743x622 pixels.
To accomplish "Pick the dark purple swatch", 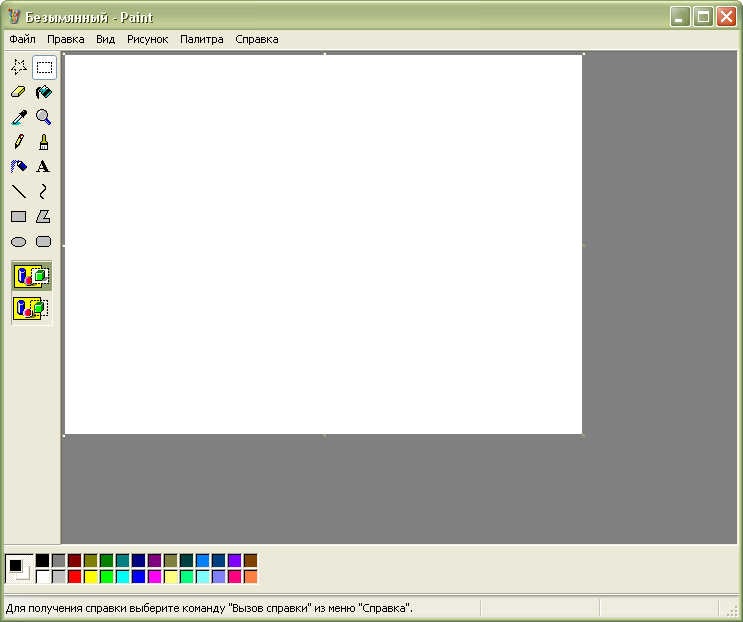I will pyautogui.click(x=154, y=560).
